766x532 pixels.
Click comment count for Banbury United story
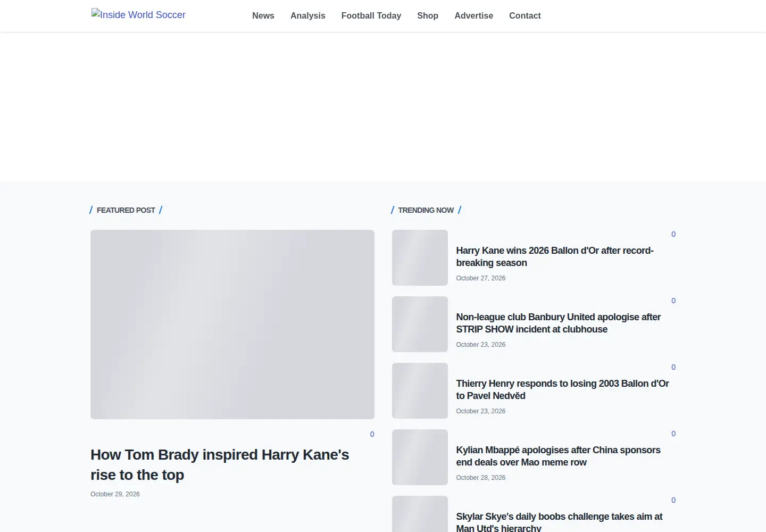pyautogui.click(x=673, y=301)
